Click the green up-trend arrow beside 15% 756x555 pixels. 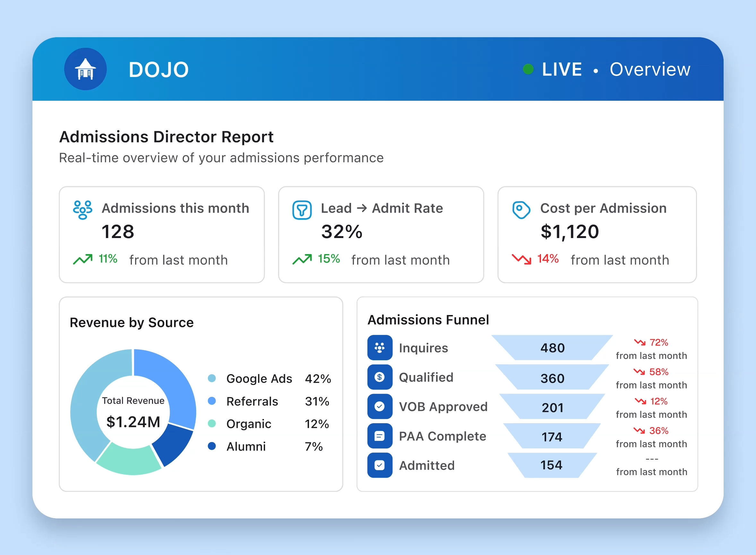point(302,259)
